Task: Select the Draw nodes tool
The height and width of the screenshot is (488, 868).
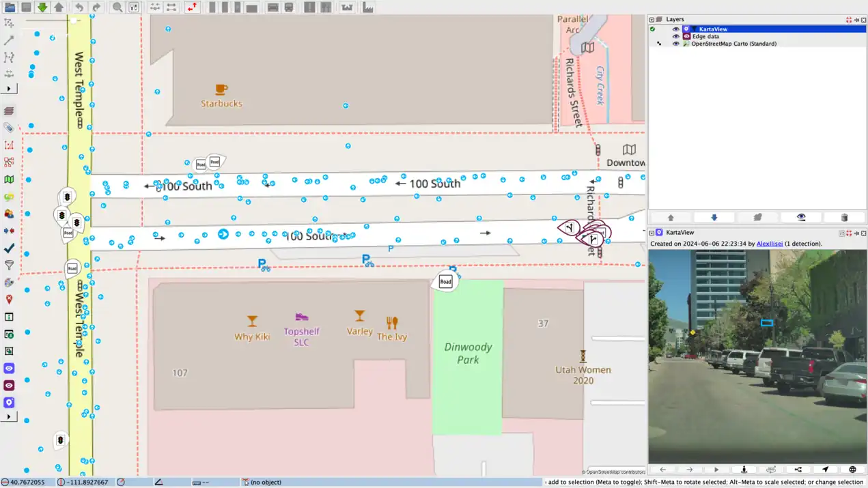Action: pyautogui.click(x=9, y=40)
